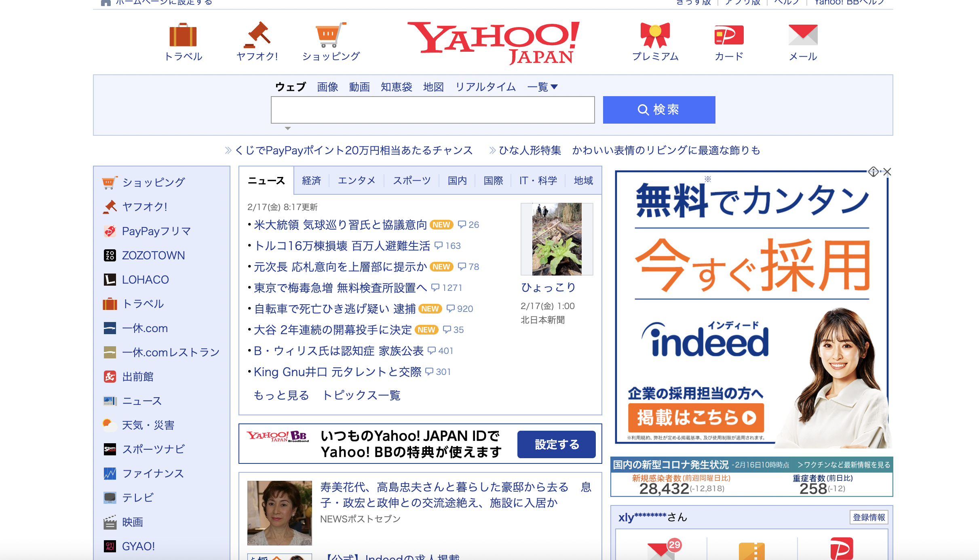Screen dimensions: 979x560
Task: Switch to the 地域 news tab
Action: 583,180
